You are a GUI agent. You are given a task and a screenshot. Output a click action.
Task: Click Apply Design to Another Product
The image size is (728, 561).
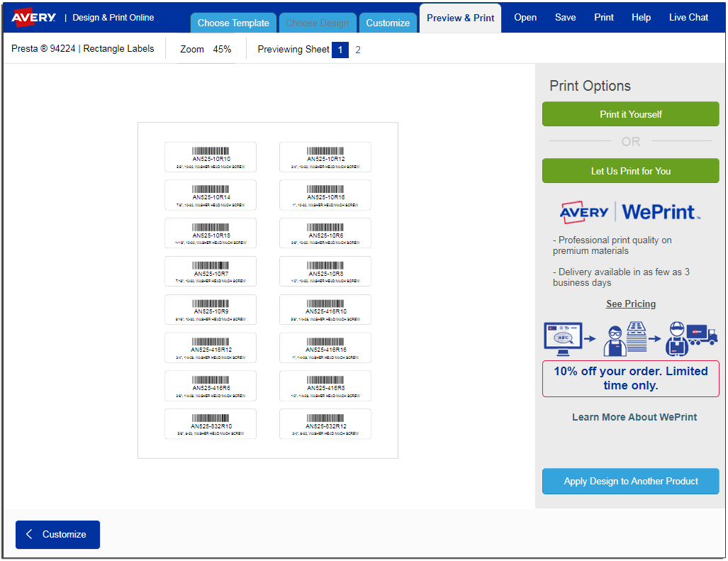(630, 481)
